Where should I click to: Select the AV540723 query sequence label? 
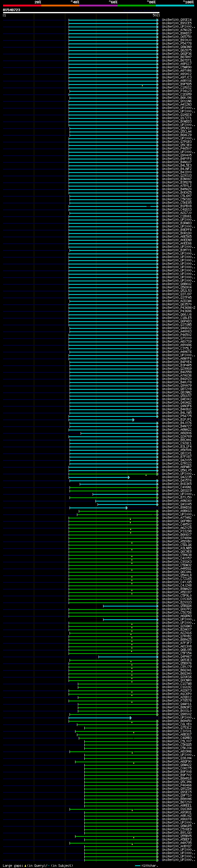click(11, 10)
